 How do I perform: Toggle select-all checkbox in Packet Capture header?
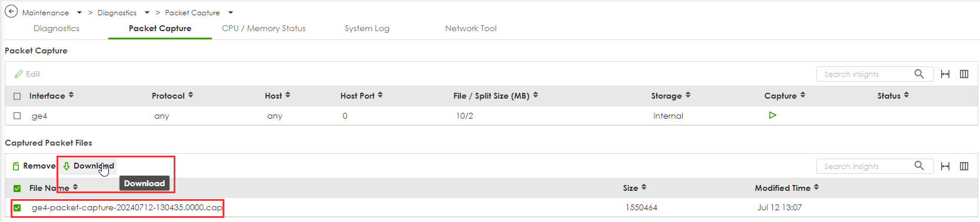tap(17, 96)
